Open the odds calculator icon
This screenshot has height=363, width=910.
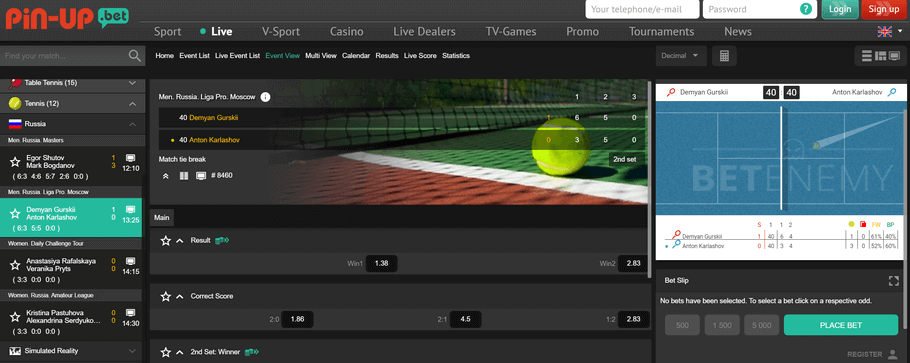coord(724,56)
